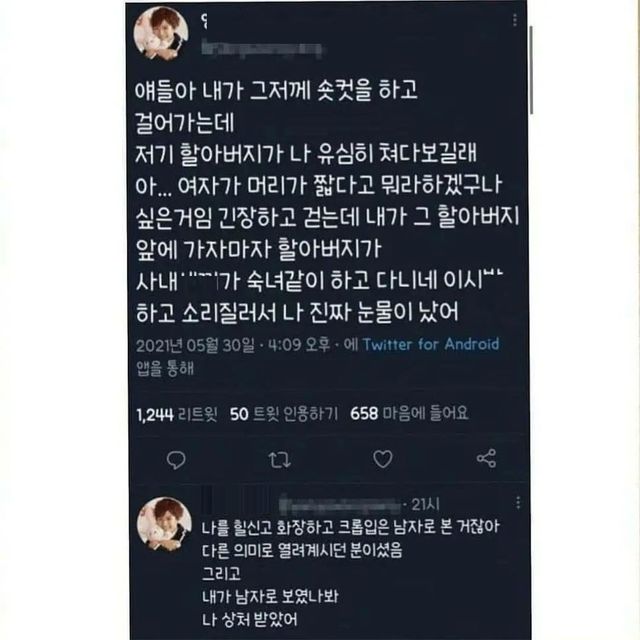Click the blurred username on the reply
The image size is (640, 640).
click(342, 504)
